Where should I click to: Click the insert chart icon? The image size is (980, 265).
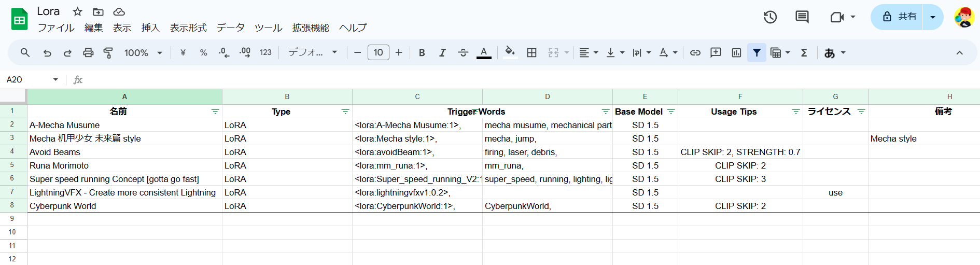point(736,53)
